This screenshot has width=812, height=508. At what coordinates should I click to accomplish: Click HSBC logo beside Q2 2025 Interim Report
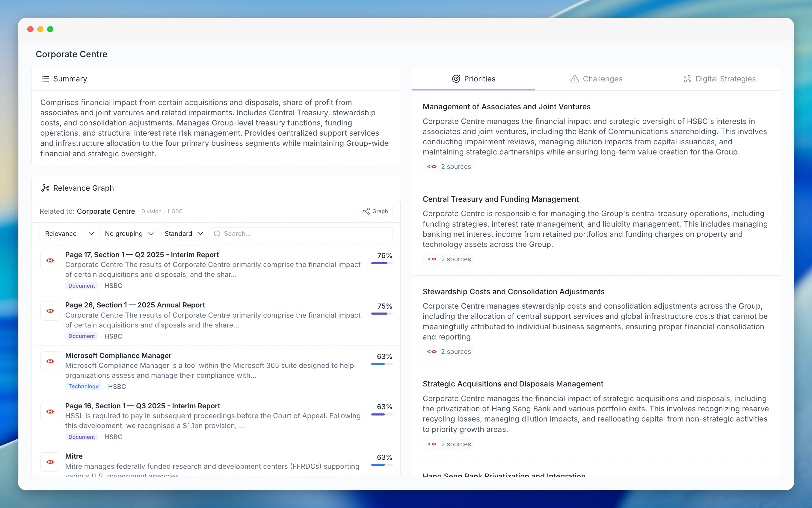(50, 260)
